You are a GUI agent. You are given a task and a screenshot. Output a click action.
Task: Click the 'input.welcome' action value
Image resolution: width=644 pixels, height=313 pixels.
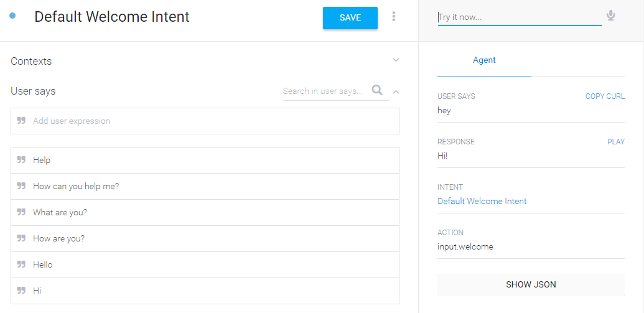pyautogui.click(x=465, y=247)
